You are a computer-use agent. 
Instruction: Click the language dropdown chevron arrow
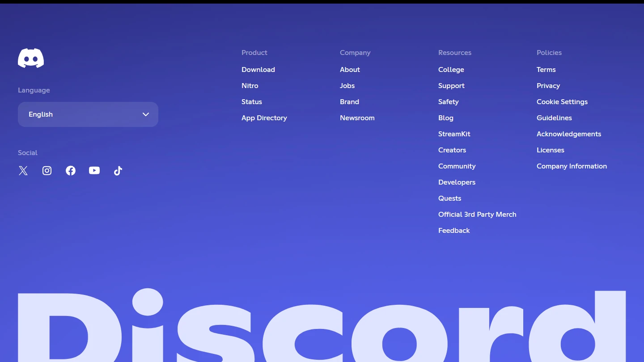coord(146,114)
